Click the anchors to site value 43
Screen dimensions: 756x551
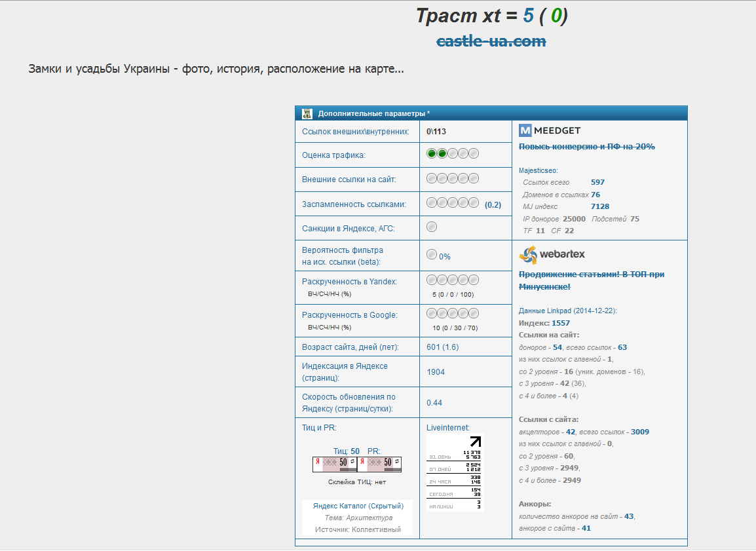point(629,516)
